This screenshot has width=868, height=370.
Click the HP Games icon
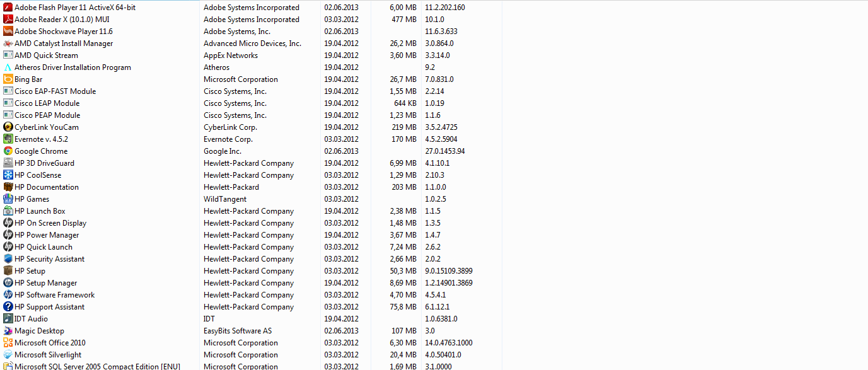pos(8,199)
